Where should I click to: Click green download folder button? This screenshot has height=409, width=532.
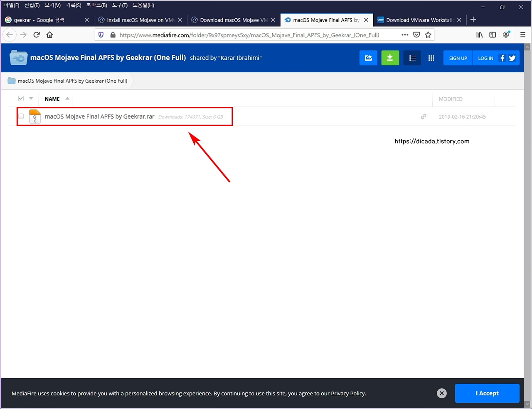[390, 58]
